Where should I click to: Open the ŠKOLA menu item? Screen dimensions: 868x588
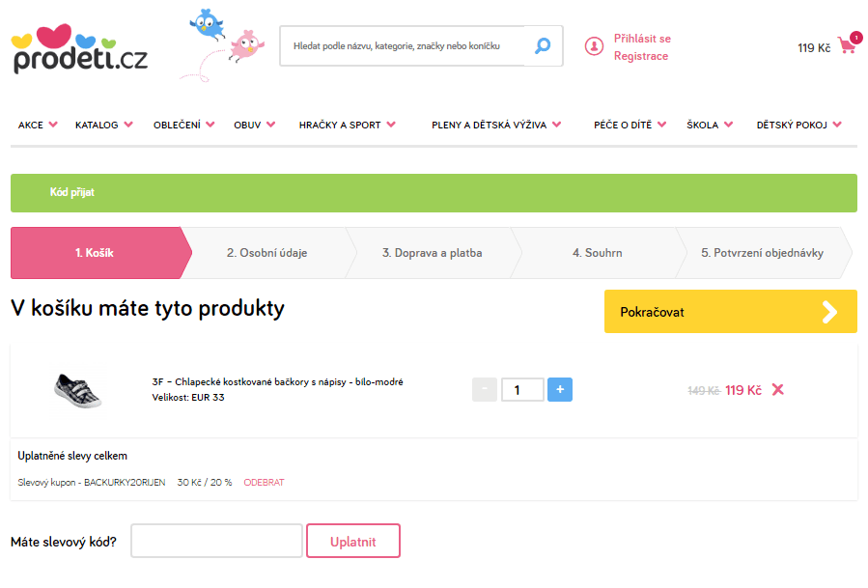point(703,126)
